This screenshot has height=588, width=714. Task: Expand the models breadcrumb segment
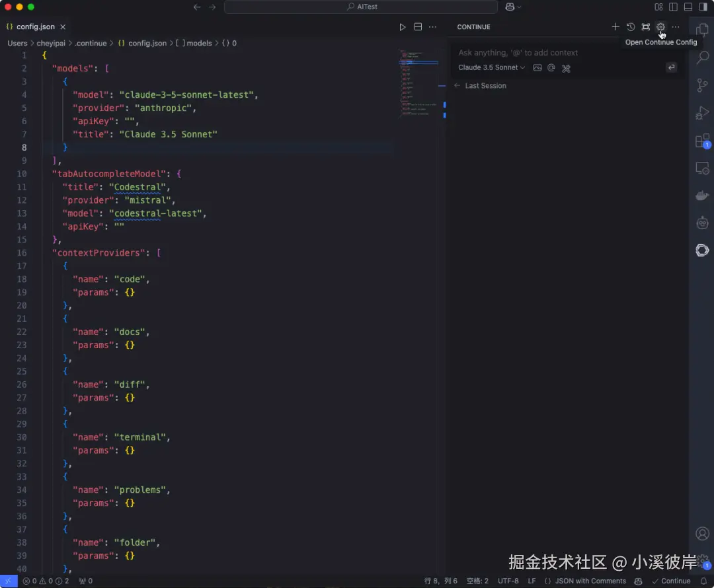click(x=194, y=43)
